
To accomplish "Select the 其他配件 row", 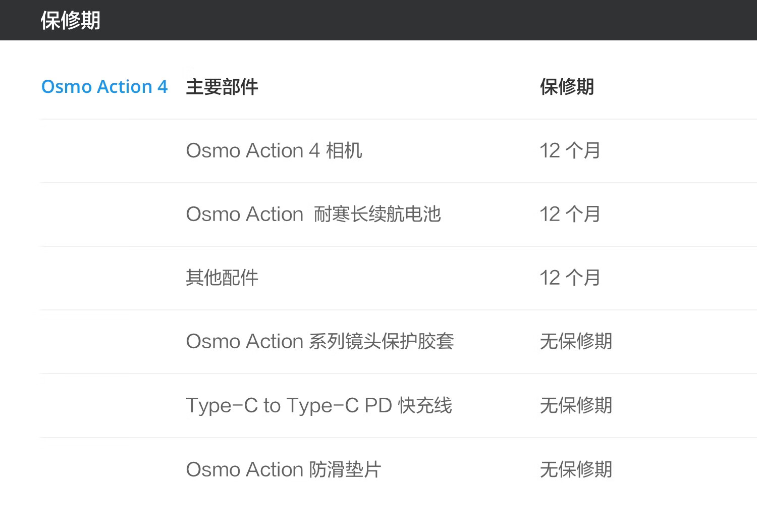I will point(399,278).
